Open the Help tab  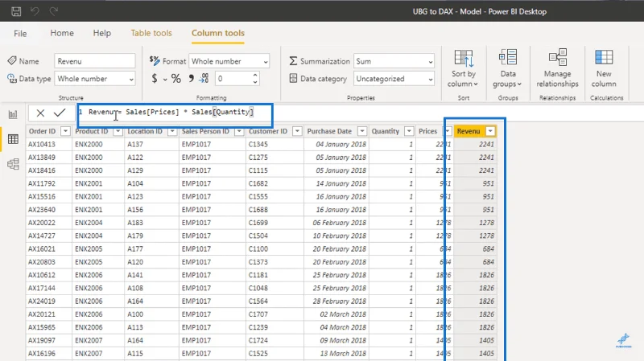tap(102, 33)
